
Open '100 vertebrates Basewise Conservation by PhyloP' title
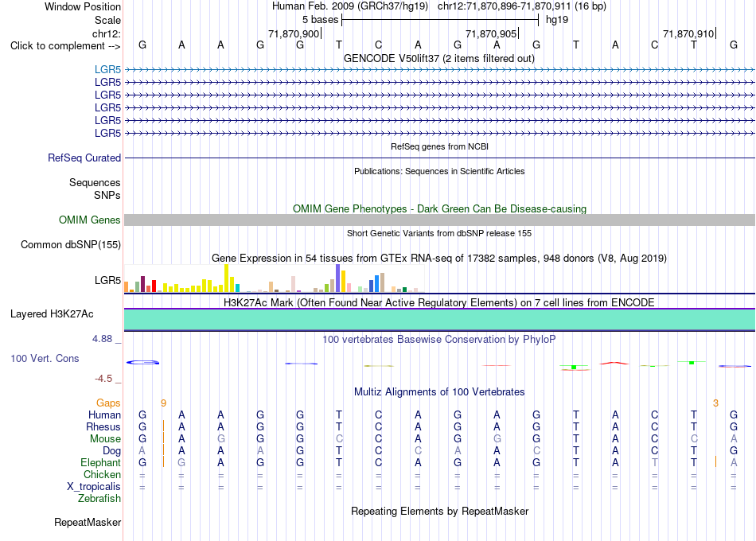(x=439, y=340)
